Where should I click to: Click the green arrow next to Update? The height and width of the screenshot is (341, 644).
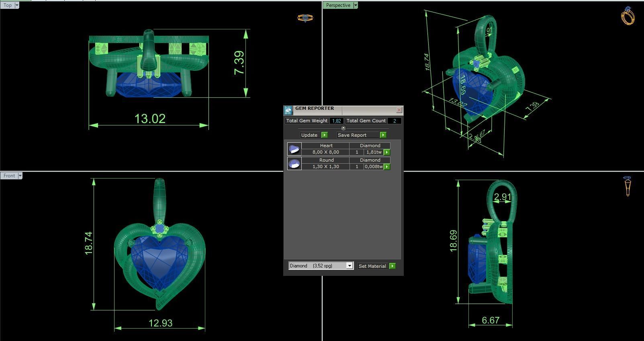point(325,135)
